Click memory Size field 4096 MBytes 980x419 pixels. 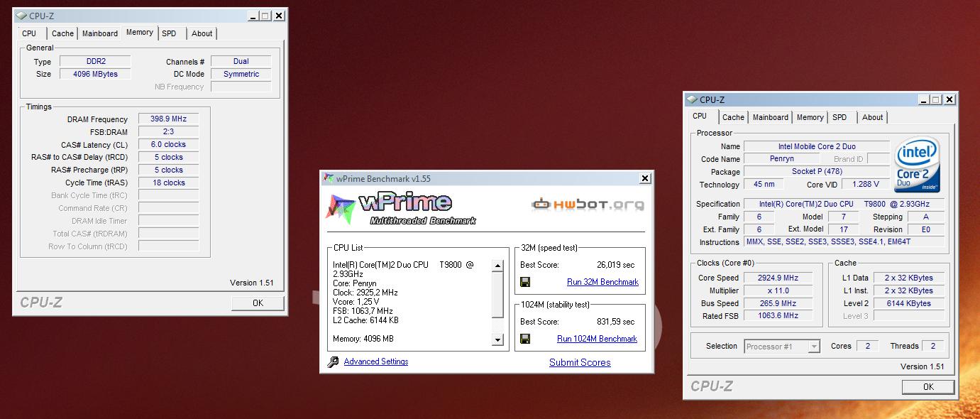coord(95,74)
